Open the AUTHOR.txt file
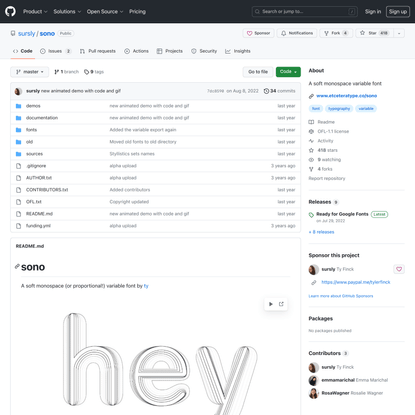The width and height of the screenshot is (415, 415). click(x=39, y=178)
